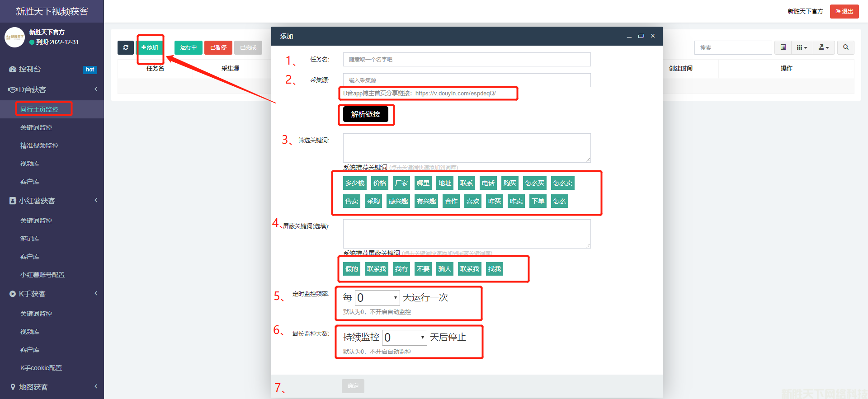
Task: Click the table view toggle icon
Action: 783,47
